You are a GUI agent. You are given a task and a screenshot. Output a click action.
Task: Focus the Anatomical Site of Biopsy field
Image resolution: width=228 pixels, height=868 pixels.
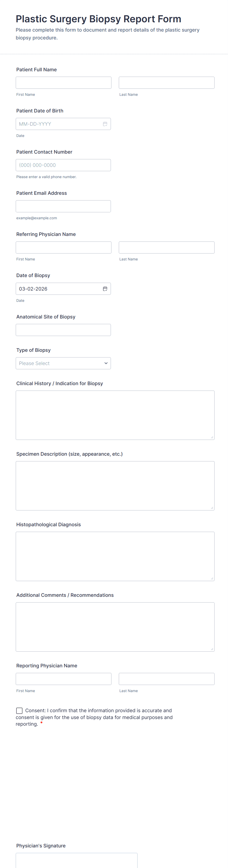coord(63,330)
